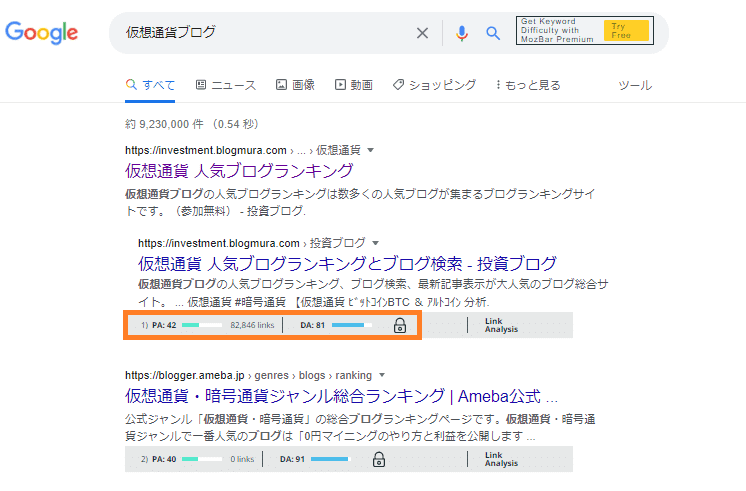Expand arrow next to 投資ブログ breadcrumb

[375, 243]
